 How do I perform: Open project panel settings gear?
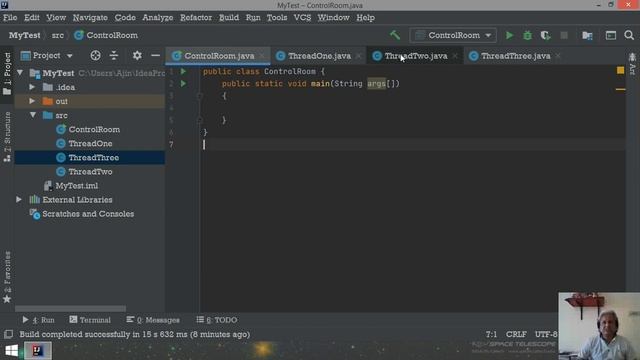tap(137, 56)
